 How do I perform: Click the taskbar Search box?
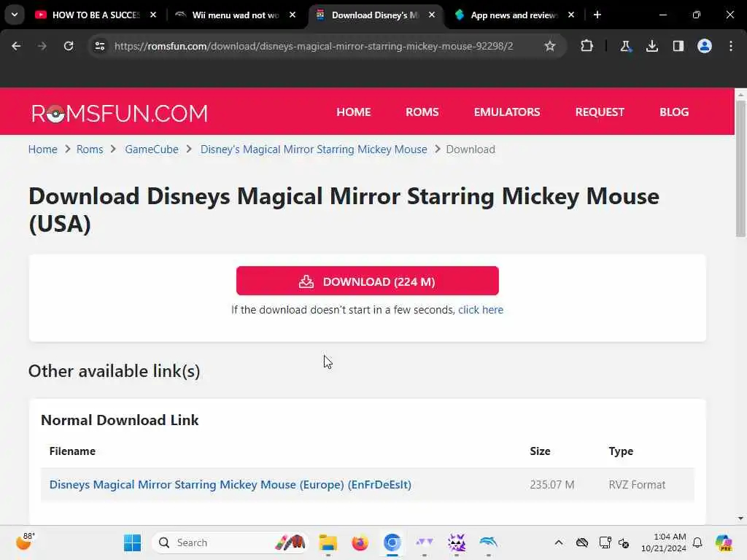pos(231,542)
